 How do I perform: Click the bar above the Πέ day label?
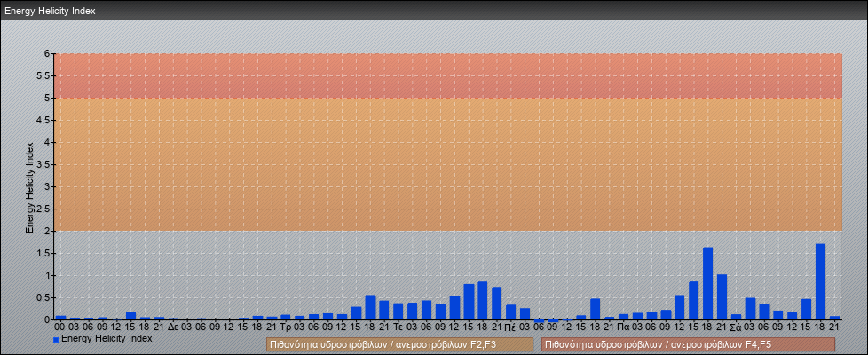click(x=511, y=312)
